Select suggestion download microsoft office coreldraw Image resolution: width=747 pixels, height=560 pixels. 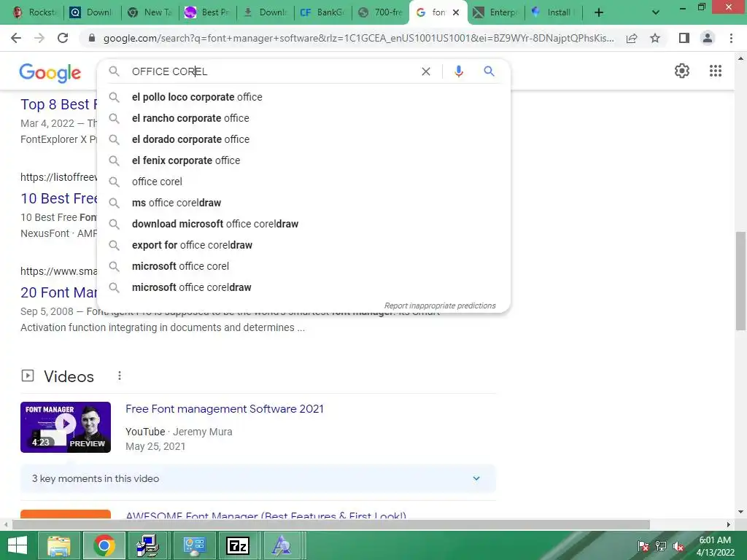click(303, 224)
